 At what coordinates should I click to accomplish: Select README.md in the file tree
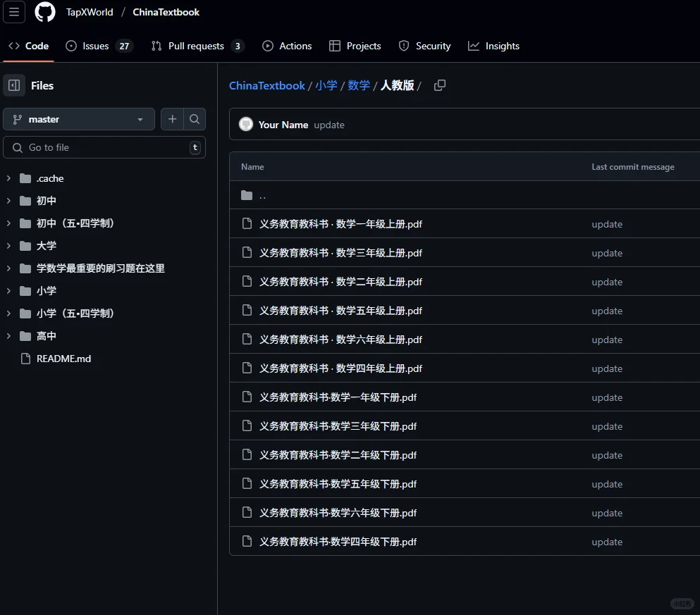click(64, 359)
